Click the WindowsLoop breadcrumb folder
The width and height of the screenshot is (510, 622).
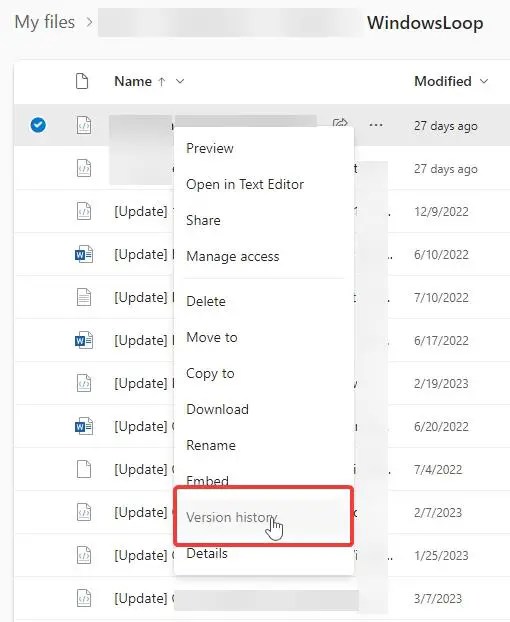tap(425, 23)
